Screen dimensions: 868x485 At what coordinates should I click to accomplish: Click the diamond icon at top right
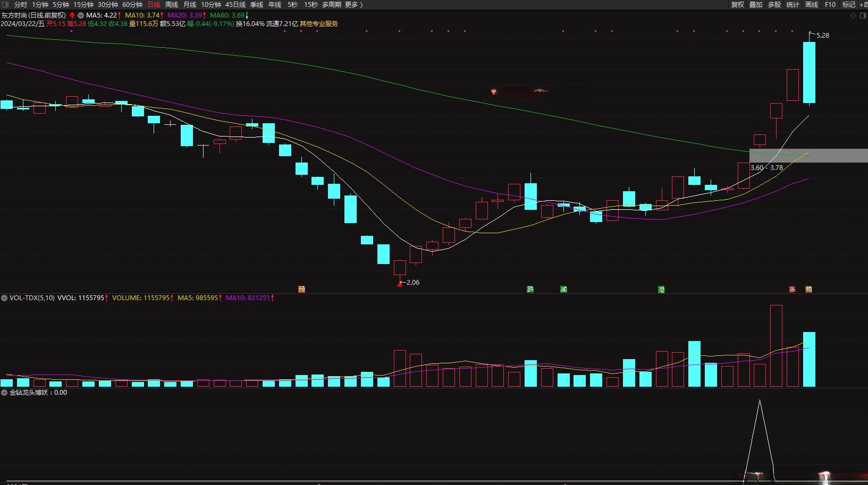tap(854, 15)
